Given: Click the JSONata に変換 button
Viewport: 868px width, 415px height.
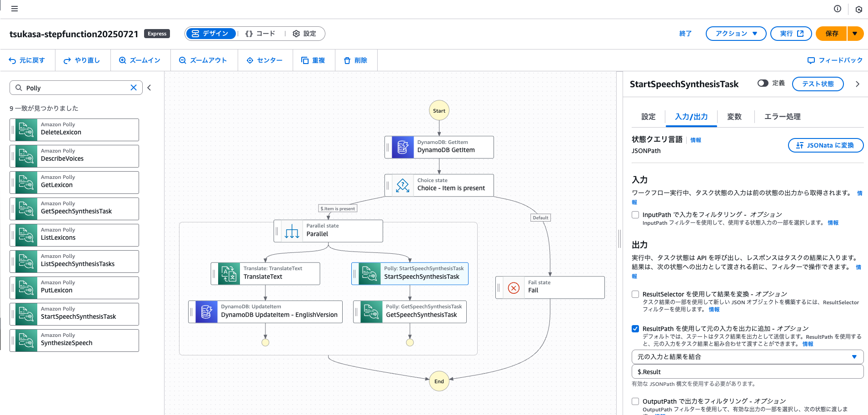Looking at the screenshot, I should (825, 145).
